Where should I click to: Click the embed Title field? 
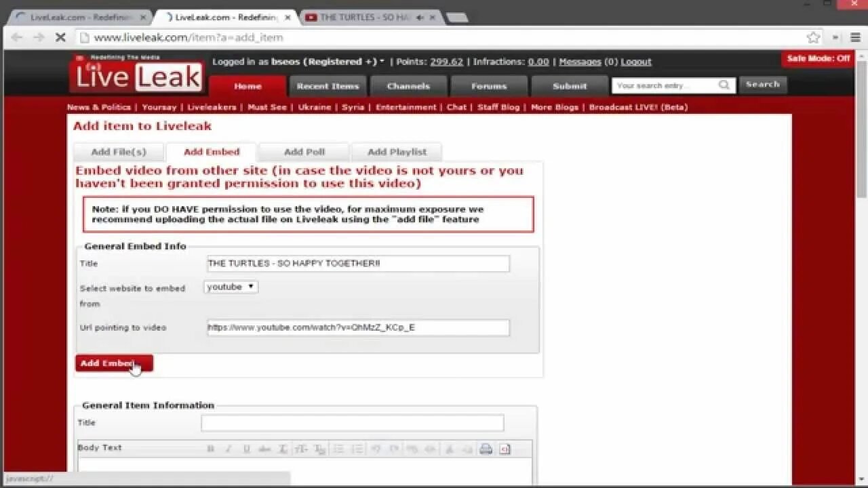tap(358, 264)
